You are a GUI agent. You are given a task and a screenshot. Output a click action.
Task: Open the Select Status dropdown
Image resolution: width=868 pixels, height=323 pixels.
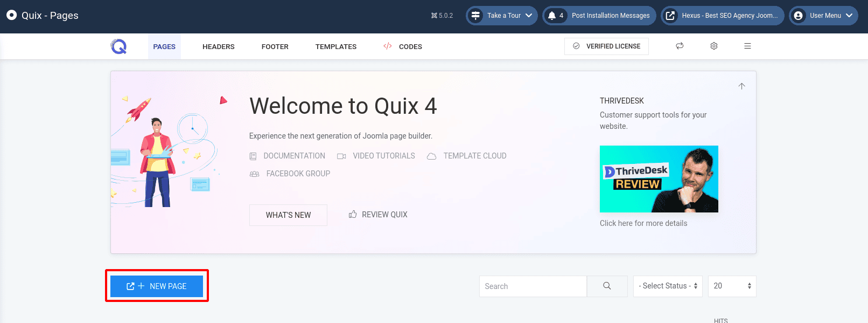click(x=668, y=286)
